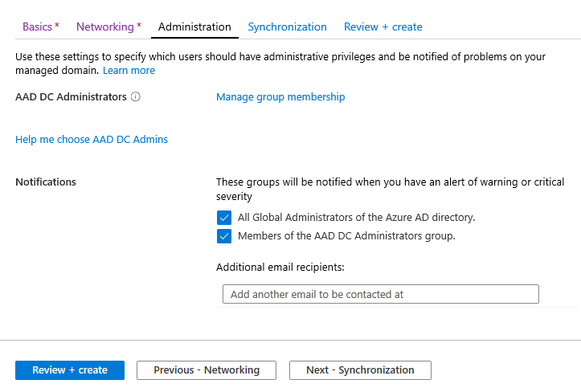The image size is (581, 392).
Task: Follow the Learn more link
Action: [129, 71]
